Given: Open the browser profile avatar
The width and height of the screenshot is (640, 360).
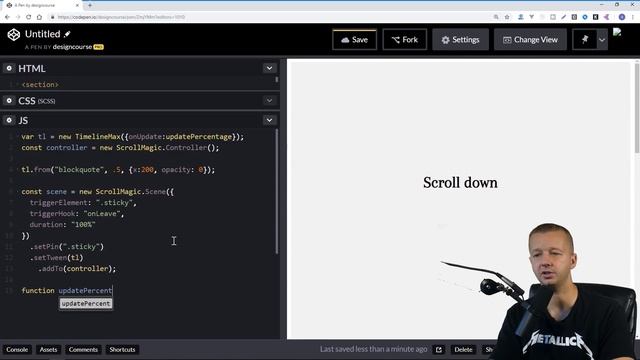Looking at the screenshot, I should click(622, 17).
